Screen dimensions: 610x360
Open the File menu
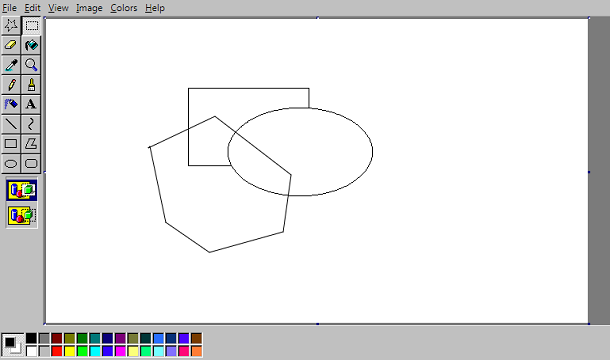[x=9, y=8]
